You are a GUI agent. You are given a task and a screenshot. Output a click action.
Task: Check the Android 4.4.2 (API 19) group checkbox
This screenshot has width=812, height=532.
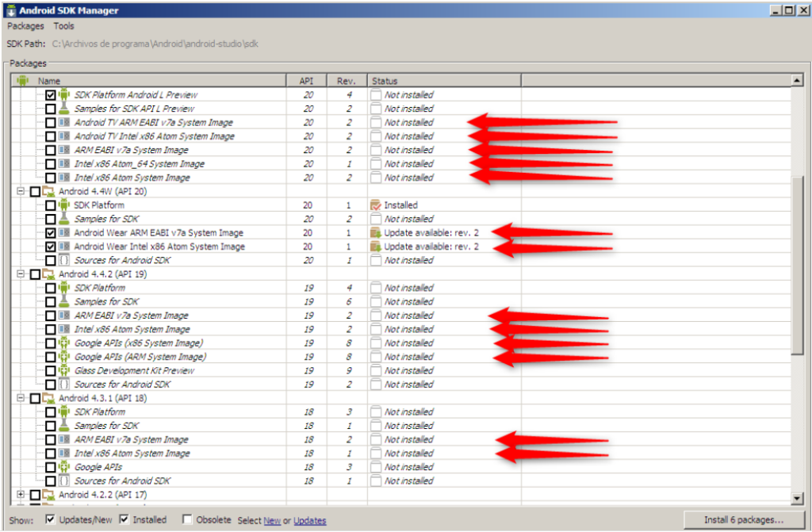35,274
